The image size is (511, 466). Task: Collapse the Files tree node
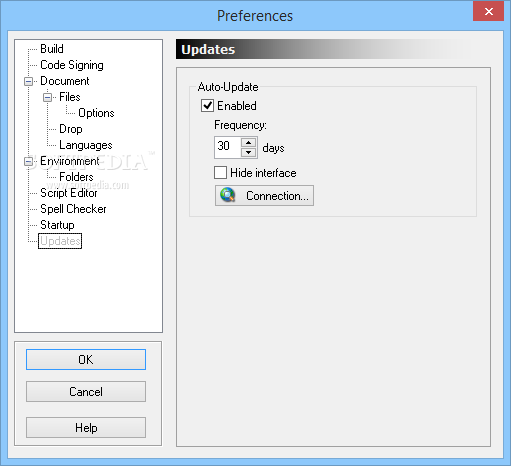[48, 97]
